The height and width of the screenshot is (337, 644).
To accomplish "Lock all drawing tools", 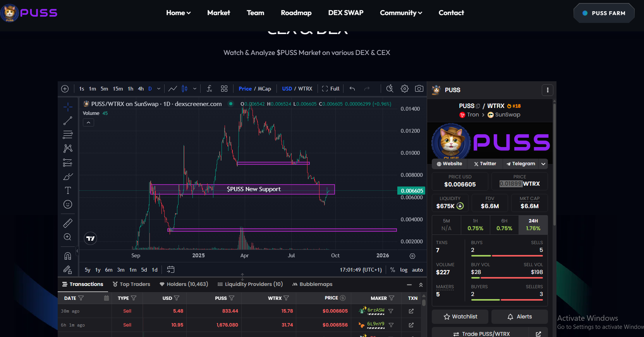I will (68, 270).
